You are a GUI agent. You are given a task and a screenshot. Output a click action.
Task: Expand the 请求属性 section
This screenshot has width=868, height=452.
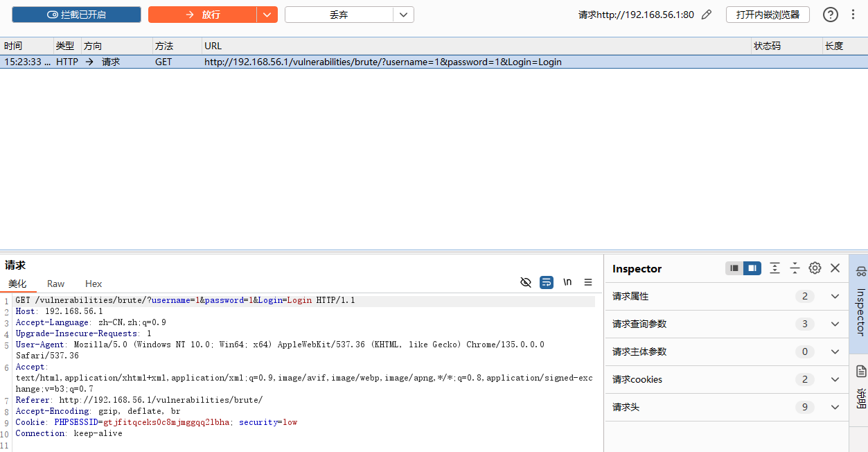click(x=727, y=296)
